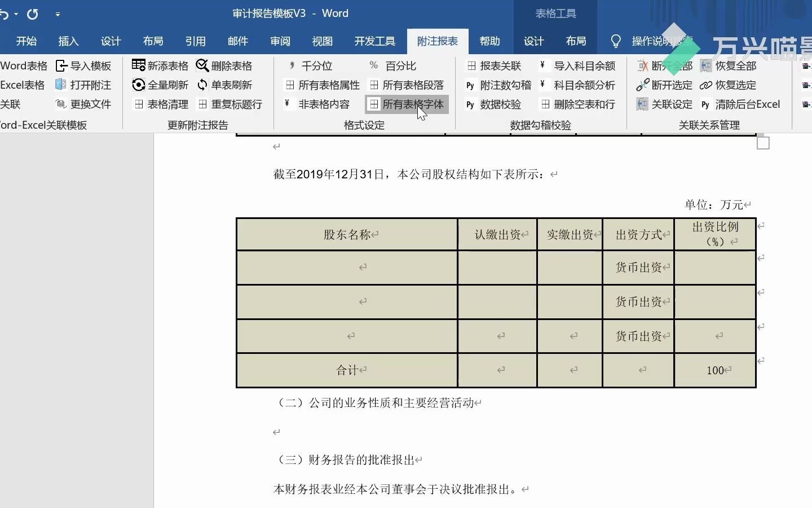Switch to the 插入 Insert tab
The image size is (812, 508).
(69, 41)
